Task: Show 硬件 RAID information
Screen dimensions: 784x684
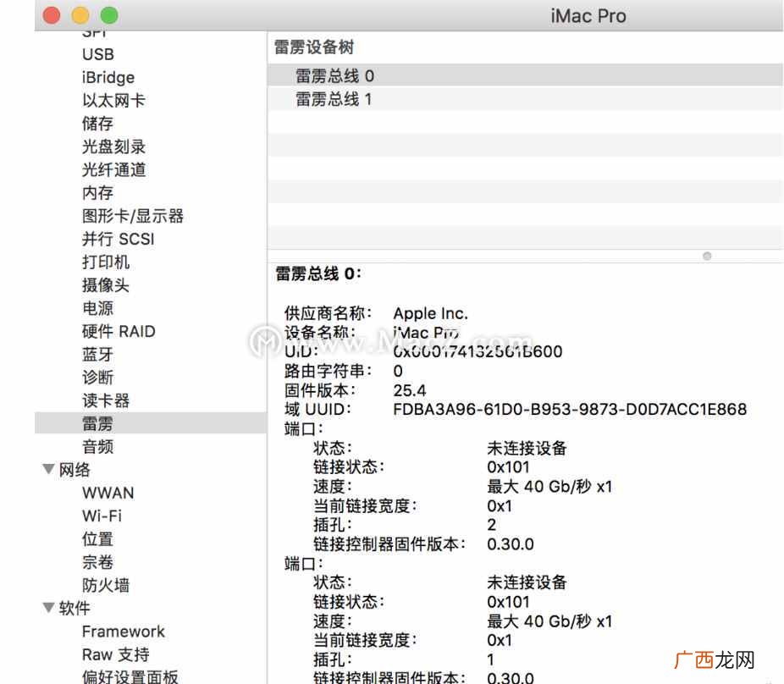Action: coord(119,331)
